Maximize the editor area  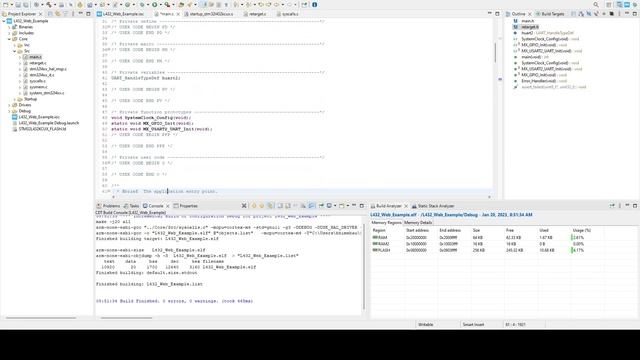pos(497,14)
